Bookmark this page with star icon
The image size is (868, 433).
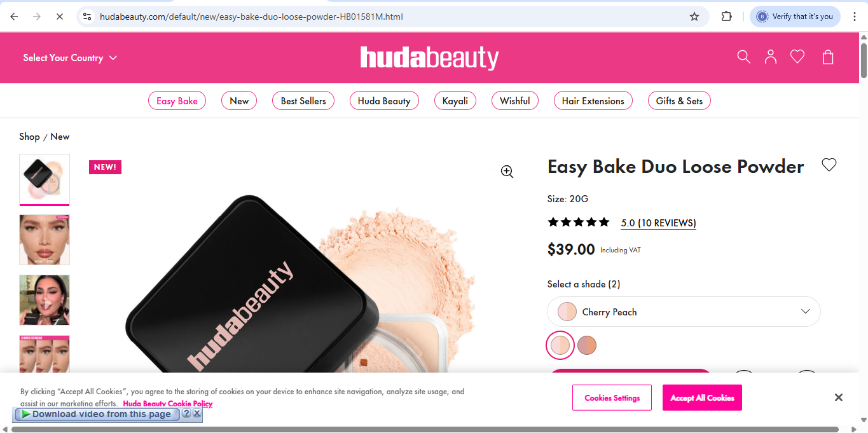pos(694,17)
